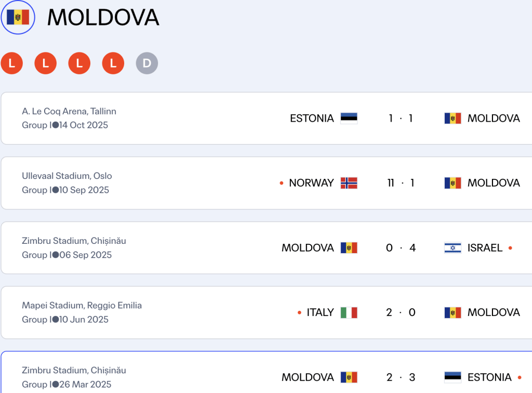Select the first L form indicator
The width and height of the screenshot is (532, 393).
point(11,63)
